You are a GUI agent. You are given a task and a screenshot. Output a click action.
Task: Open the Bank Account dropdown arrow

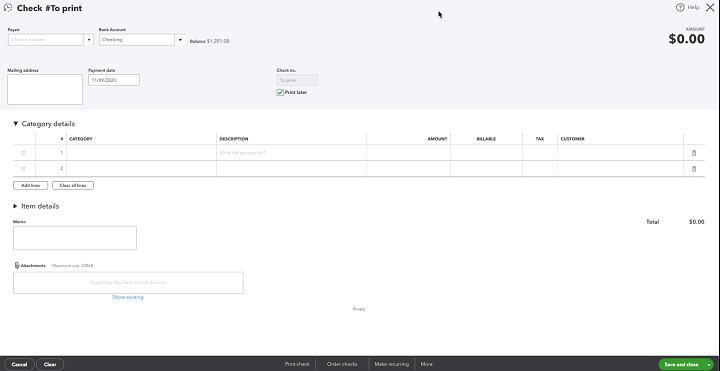(x=180, y=40)
